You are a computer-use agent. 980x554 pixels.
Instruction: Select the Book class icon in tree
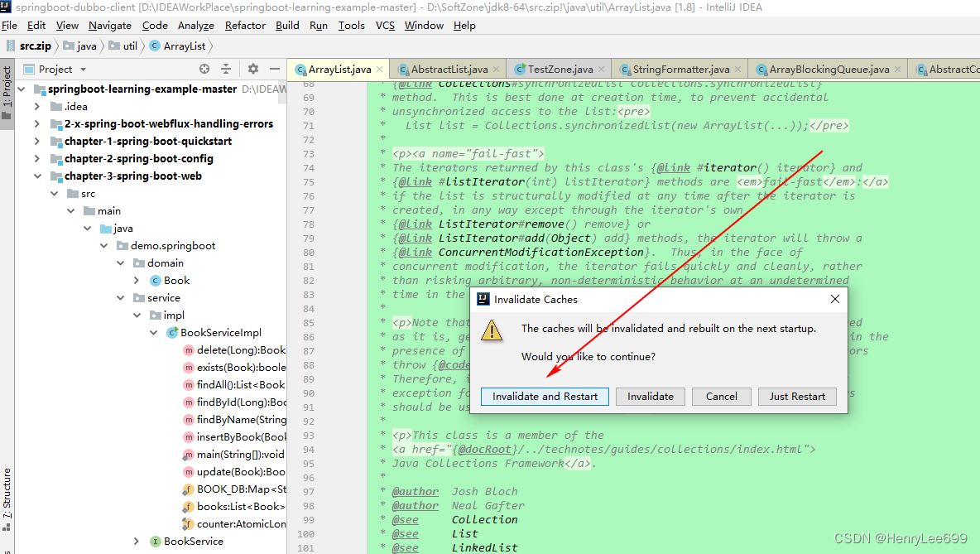[x=156, y=281]
